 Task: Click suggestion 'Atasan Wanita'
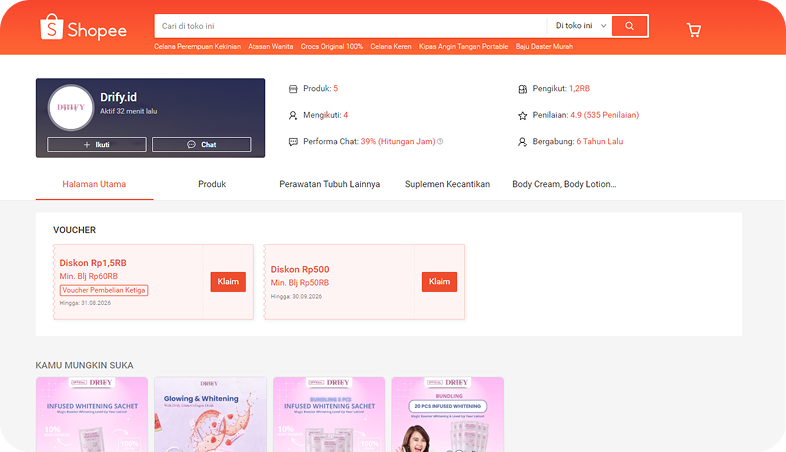271,46
